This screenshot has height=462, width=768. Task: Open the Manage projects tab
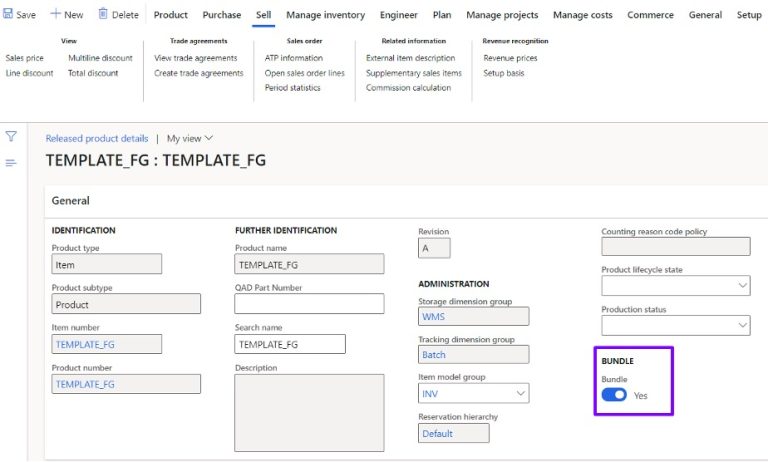point(502,15)
